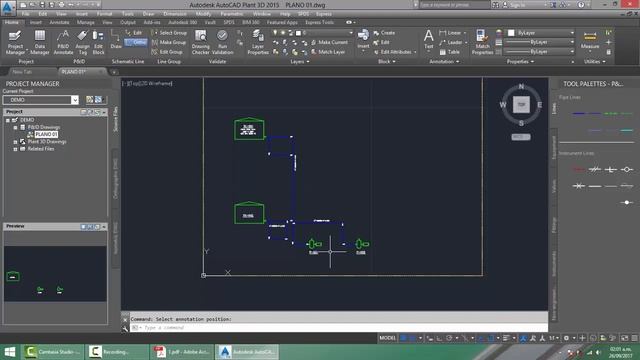Click the status bar Customization menu icon
This screenshot has height=360, width=640.
pyautogui.click(x=634, y=338)
